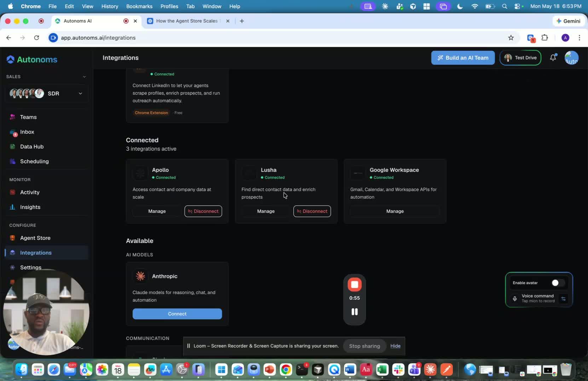Open Finder in the Dock
The width and height of the screenshot is (588, 381).
(x=22, y=370)
